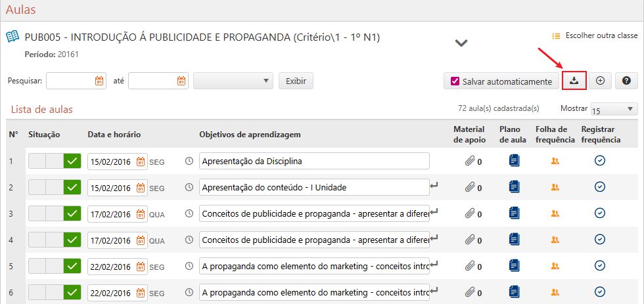The height and width of the screenshot is (304, 644).
Task: Toggle Salvar automaticamente checkbox
Action: [455, 81]
